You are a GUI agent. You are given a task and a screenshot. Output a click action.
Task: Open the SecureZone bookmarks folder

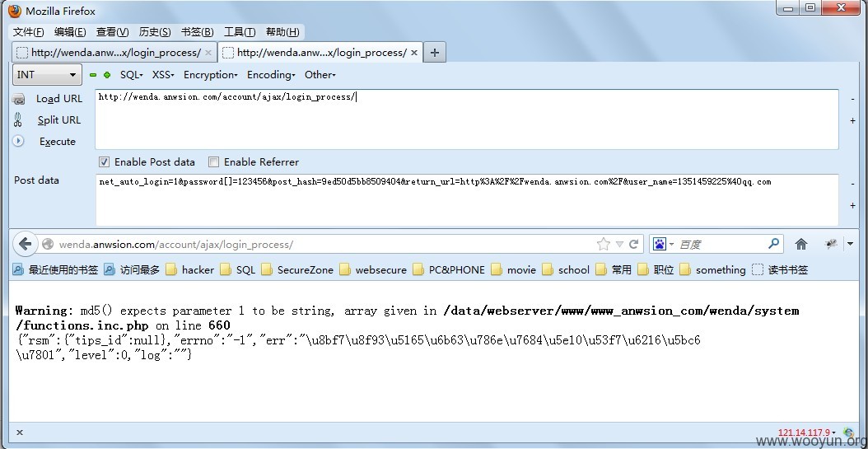click(x=297, y=269)
